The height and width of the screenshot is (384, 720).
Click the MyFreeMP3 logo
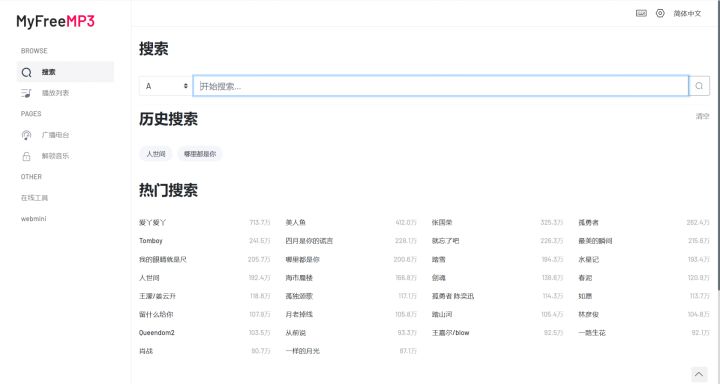[x=56, y=21]
